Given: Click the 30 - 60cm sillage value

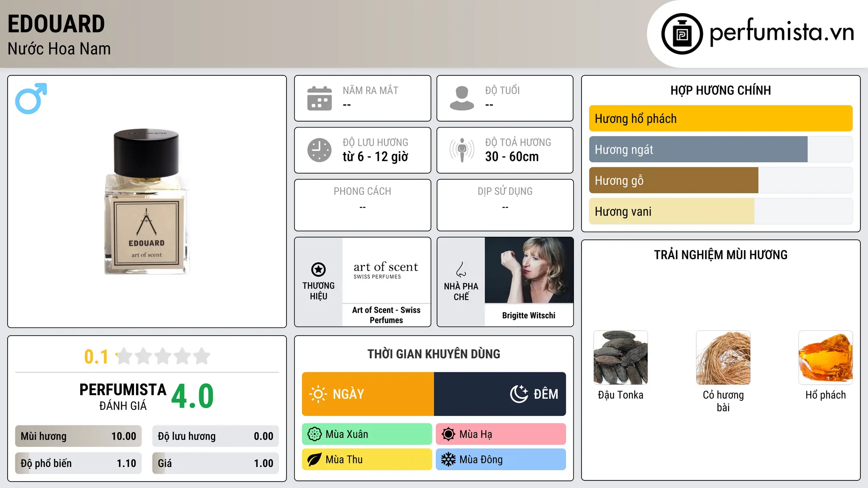Looking at the screenshot, I should (x=512, y=157).
